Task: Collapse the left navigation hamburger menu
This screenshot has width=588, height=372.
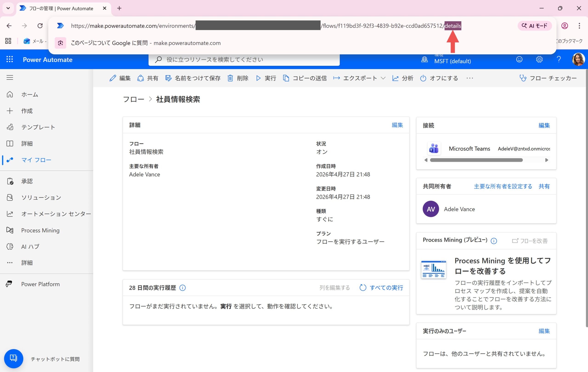Action: click(10, 78)
